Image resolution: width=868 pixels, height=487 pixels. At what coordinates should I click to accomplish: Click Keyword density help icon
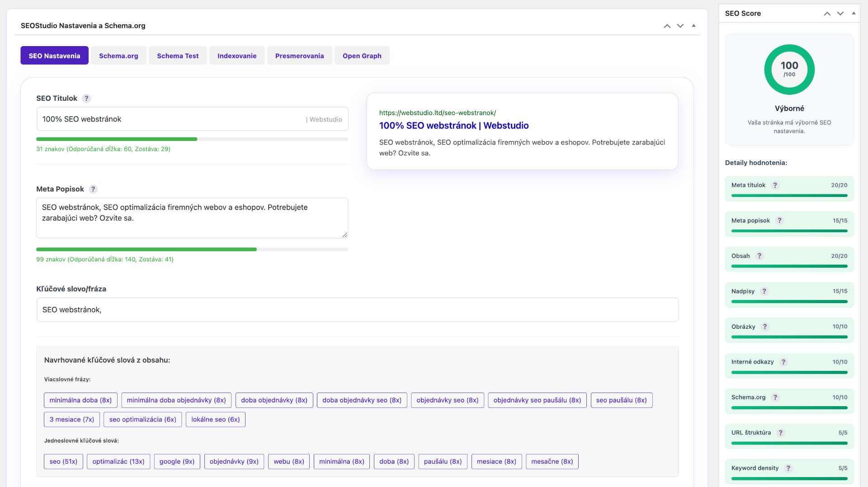[788, 468]
